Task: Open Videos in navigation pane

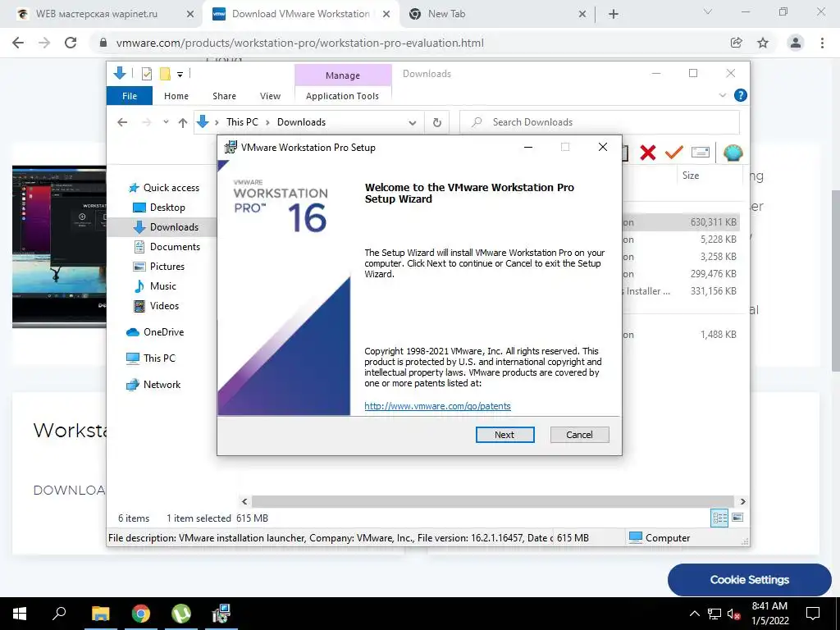Action: click(156, 306)
